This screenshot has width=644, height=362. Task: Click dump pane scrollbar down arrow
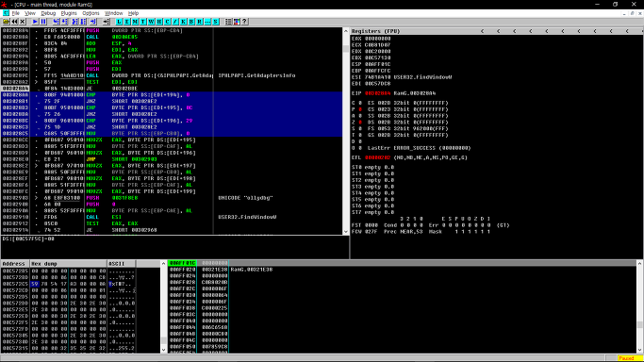pos(163,350)
